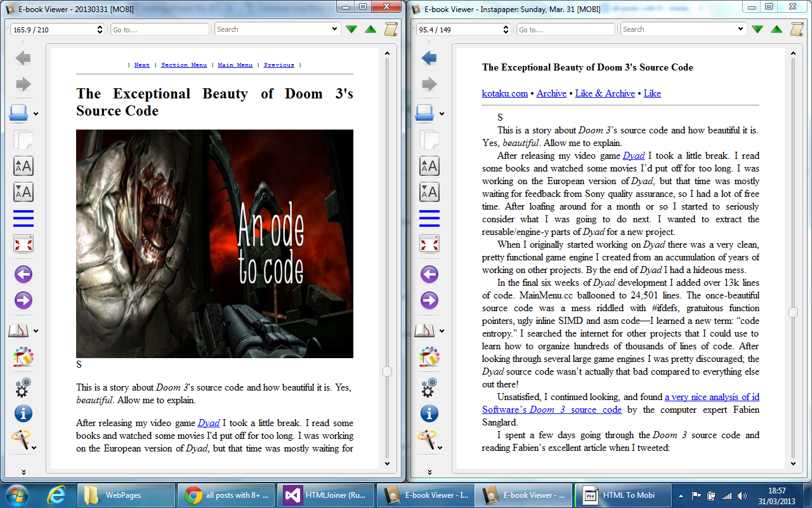Click the 'An ode to code' image

tap(214, 244)
